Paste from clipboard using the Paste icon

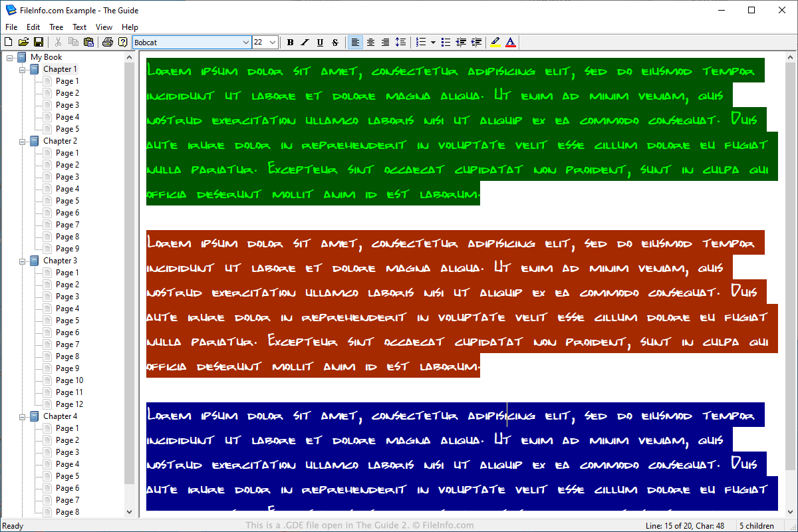click(88, 42)
